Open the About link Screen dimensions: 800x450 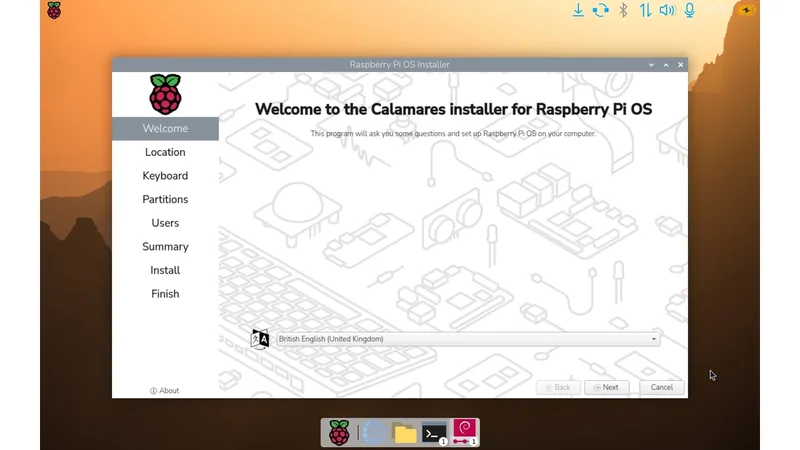(165, 390)
